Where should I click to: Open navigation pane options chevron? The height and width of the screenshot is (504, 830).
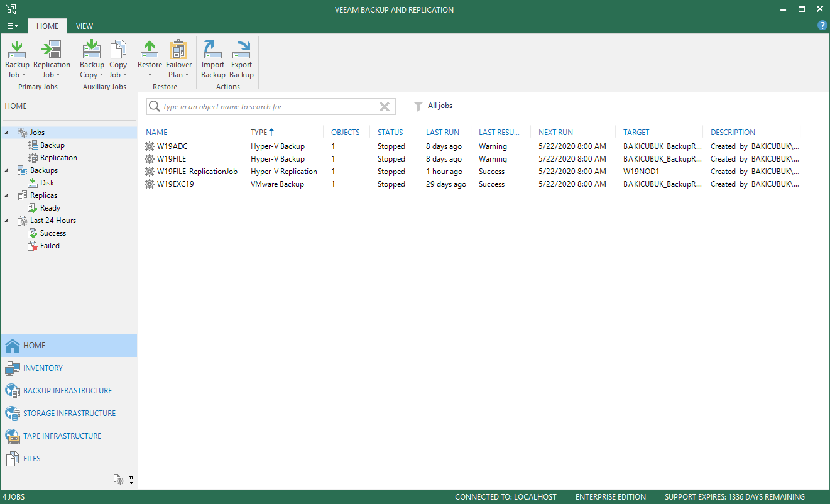[x=131, y=480]
